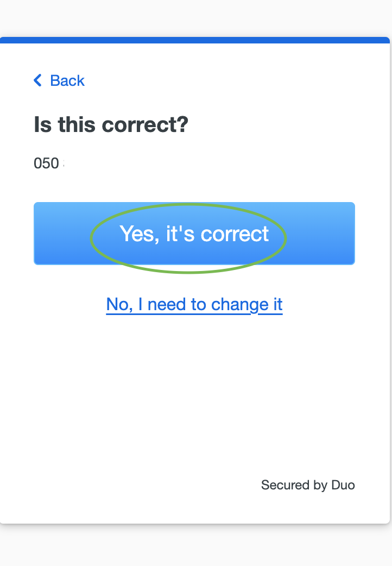Select the left-pointing arrow beside Back
Viewport: 392px width, 566px height.
coord(37,80)
